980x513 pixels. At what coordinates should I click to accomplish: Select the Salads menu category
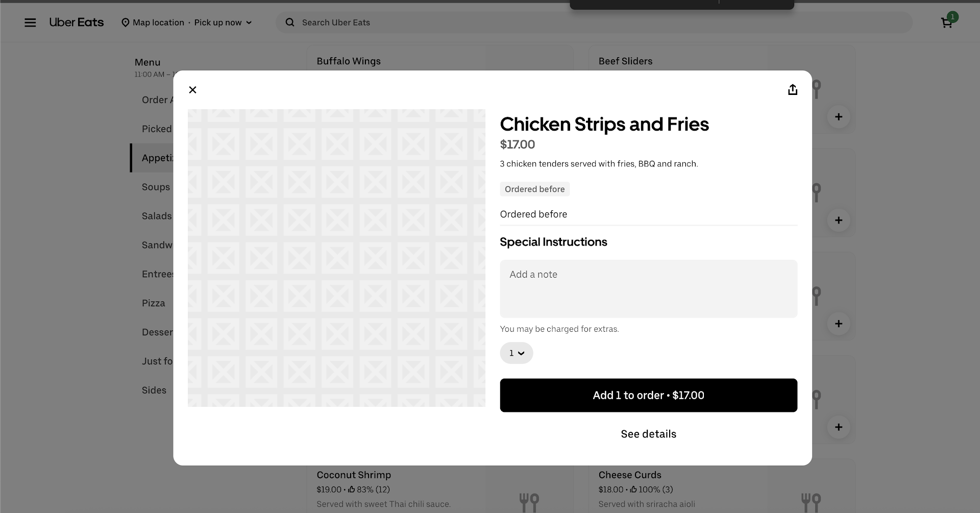coord(156,216)
